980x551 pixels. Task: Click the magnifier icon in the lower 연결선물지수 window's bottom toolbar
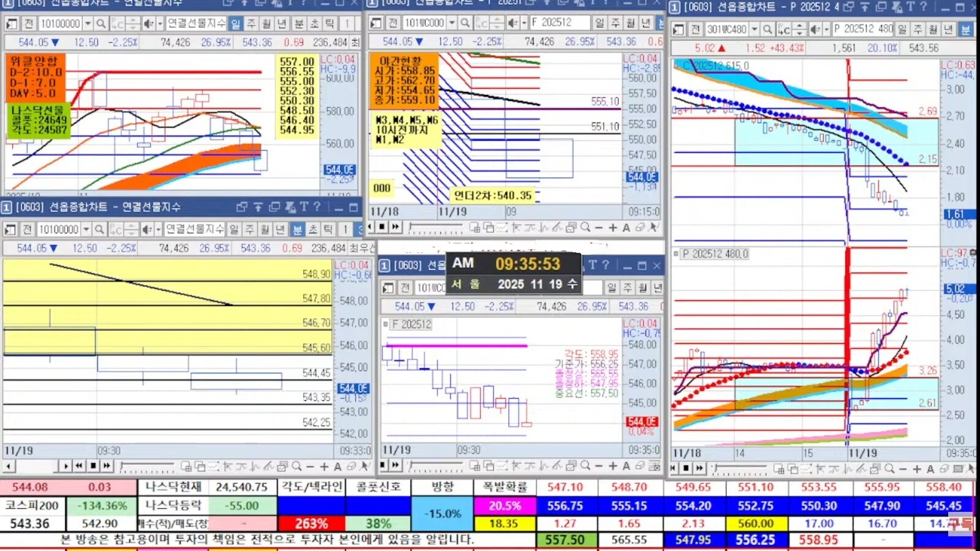[x=296, y=467]
